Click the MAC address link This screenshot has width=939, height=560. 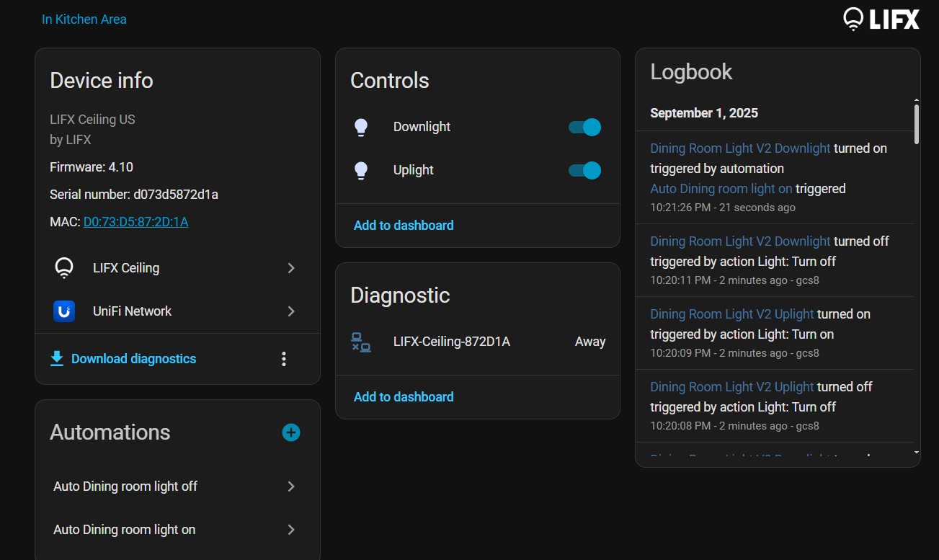coord(135,222)
